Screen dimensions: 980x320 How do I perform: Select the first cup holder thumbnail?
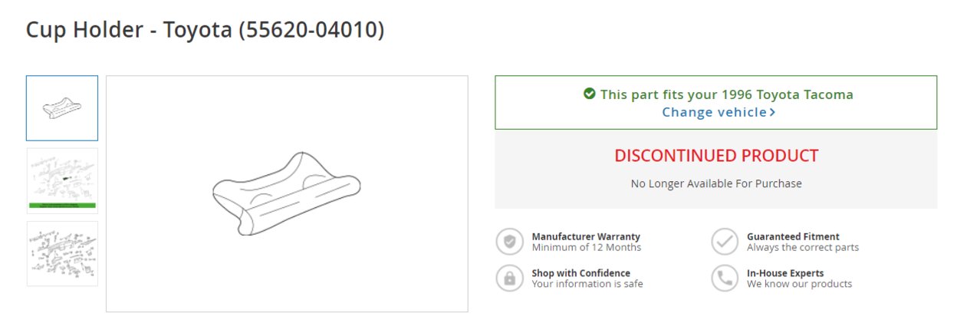coord(62,108)
